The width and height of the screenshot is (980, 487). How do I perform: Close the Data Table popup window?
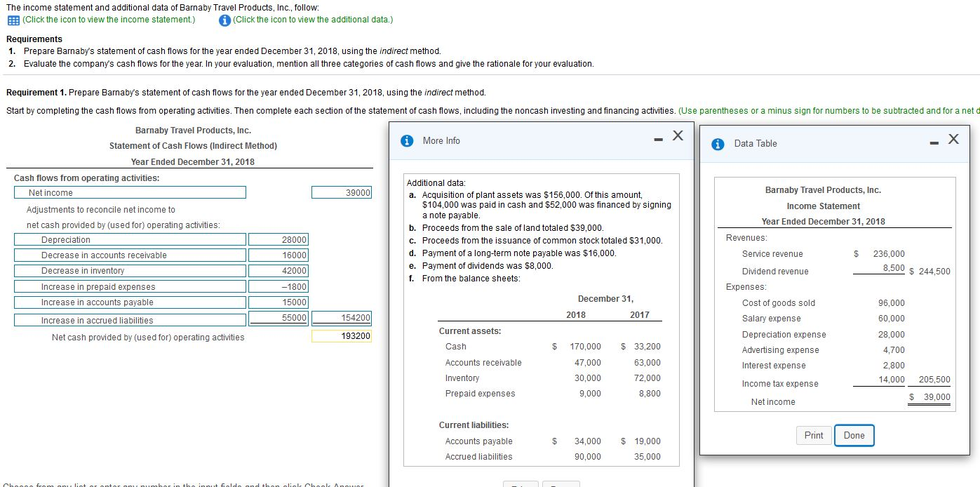pyautogui.click(x=952, y=140)
